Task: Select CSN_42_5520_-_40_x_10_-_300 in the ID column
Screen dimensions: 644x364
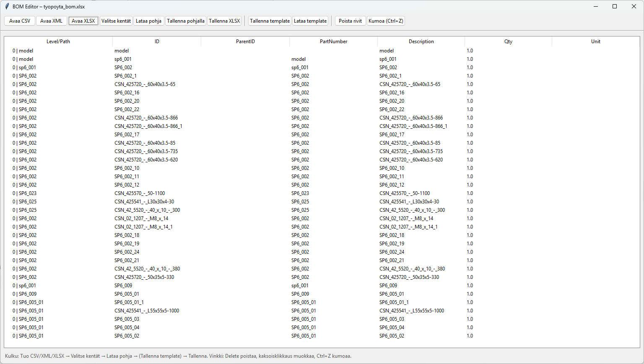Action: (x=147, y=210)
